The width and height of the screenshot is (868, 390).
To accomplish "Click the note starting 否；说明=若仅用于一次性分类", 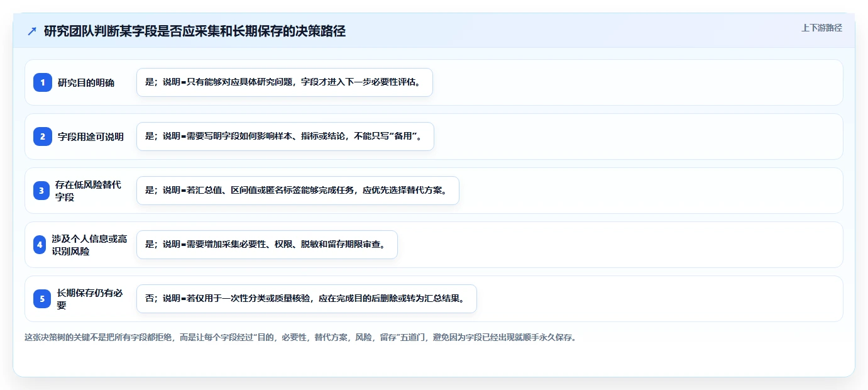I will (307, 299).
